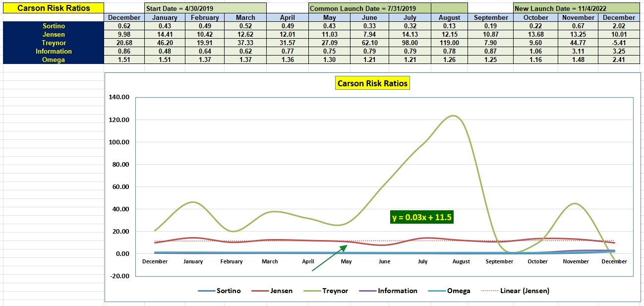Select the Carson Risk Ratios chart title
Viewport: 644px width, 306px height.
point(372,83)
